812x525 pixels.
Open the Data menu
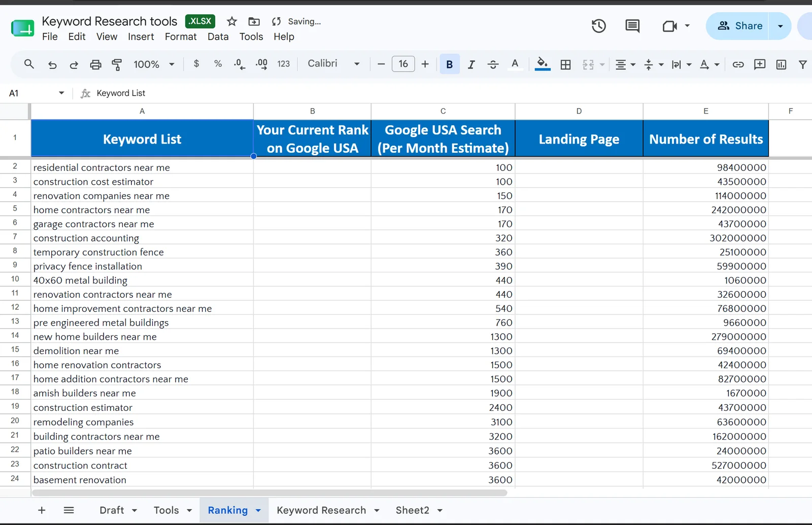218,37
